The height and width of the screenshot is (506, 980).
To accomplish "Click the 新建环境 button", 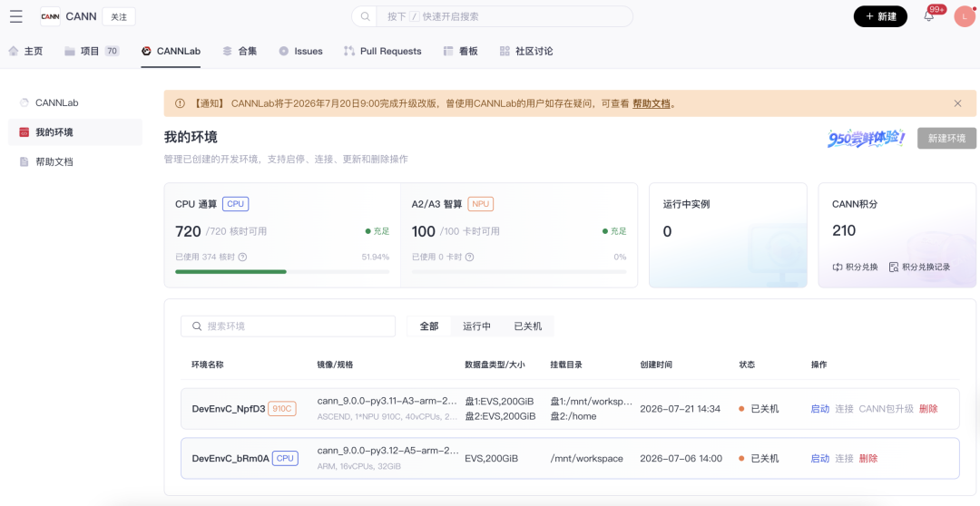I will point(946,138).
